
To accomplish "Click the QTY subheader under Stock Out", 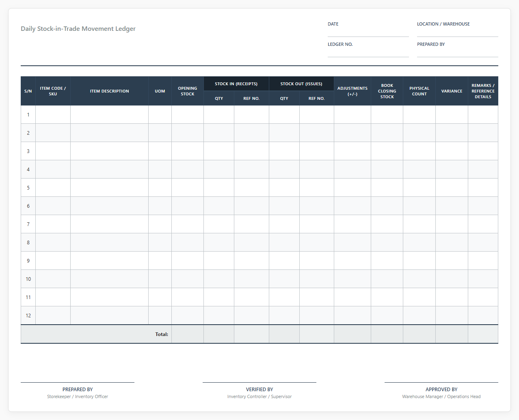I will [x=284, y=98].
